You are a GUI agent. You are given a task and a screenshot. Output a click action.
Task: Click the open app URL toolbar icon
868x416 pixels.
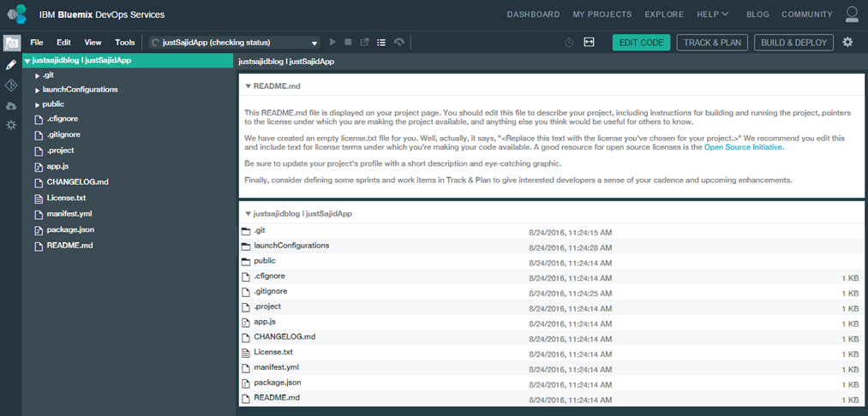click(364, 42)
